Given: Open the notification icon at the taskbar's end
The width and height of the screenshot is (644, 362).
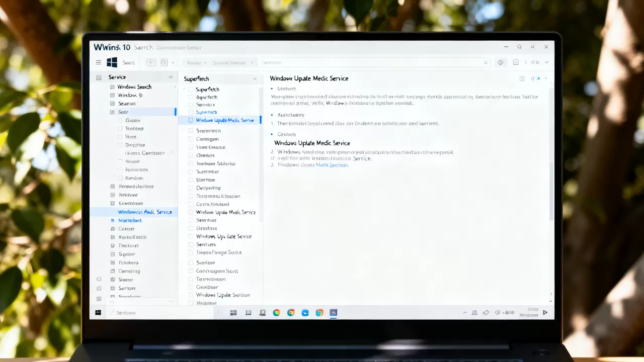Looking at the screenshot, I should tap(545, 313).
